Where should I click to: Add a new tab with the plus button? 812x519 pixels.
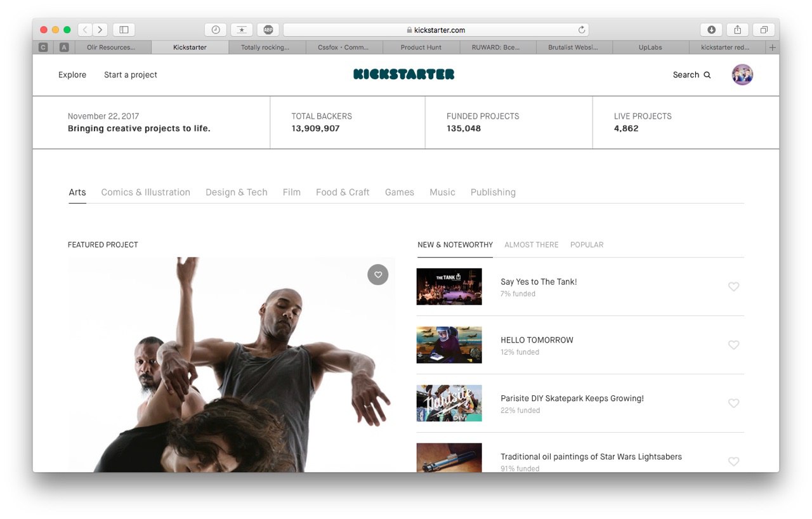pos(772,48)
